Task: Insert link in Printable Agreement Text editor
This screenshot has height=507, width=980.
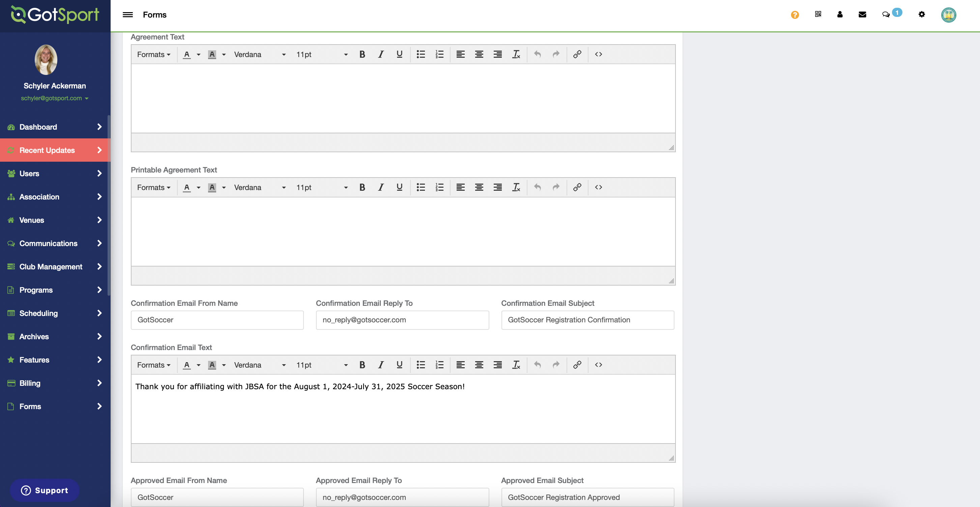Action: (577, 187)
